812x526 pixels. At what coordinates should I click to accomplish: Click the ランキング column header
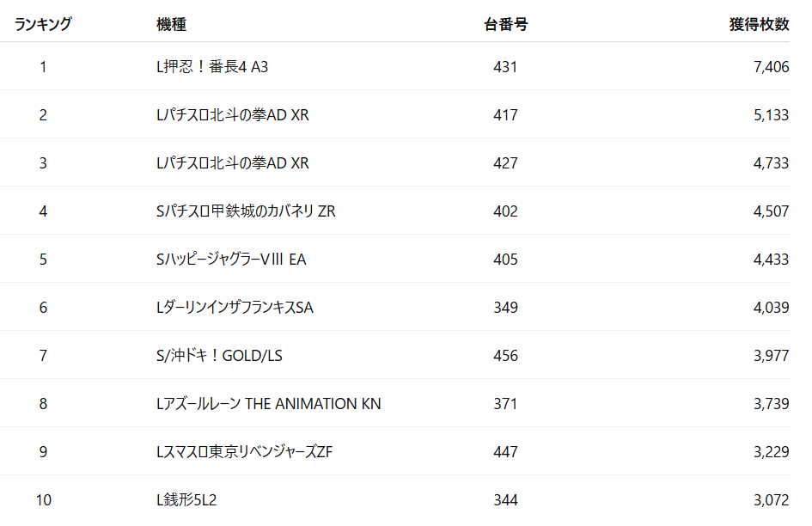(43, 25)
